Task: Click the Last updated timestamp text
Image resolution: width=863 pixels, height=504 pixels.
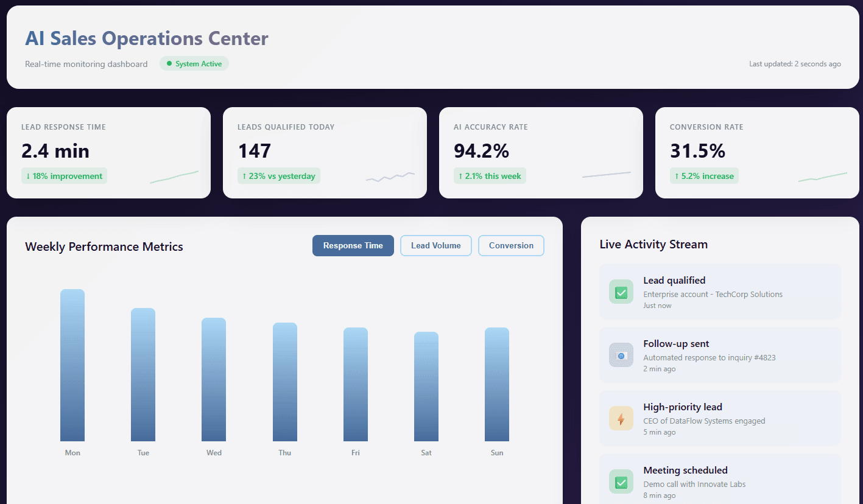Action: pyautogui.click(x=795, y=63)
